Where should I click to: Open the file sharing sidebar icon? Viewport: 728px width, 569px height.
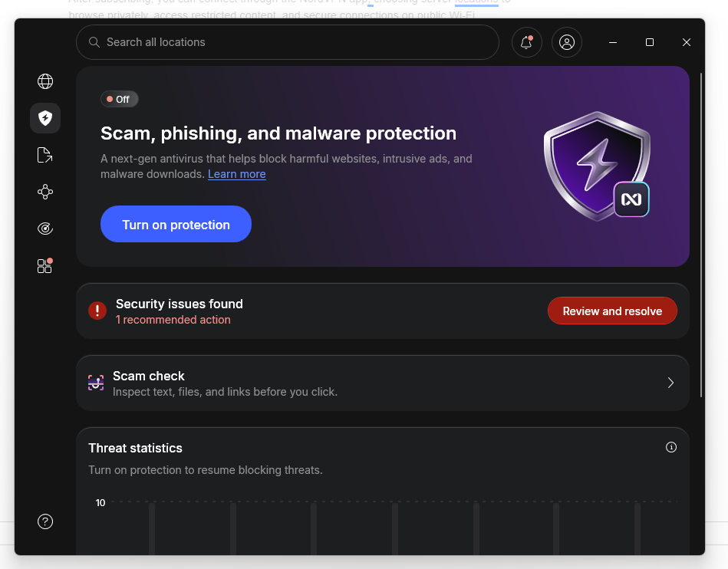(x=45, y=155)
